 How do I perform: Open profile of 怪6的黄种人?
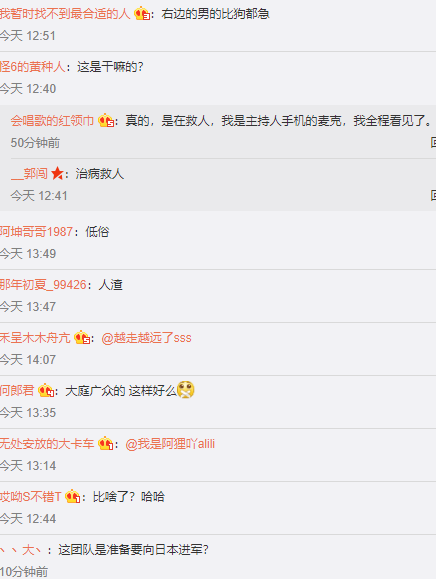coord(32,67)
